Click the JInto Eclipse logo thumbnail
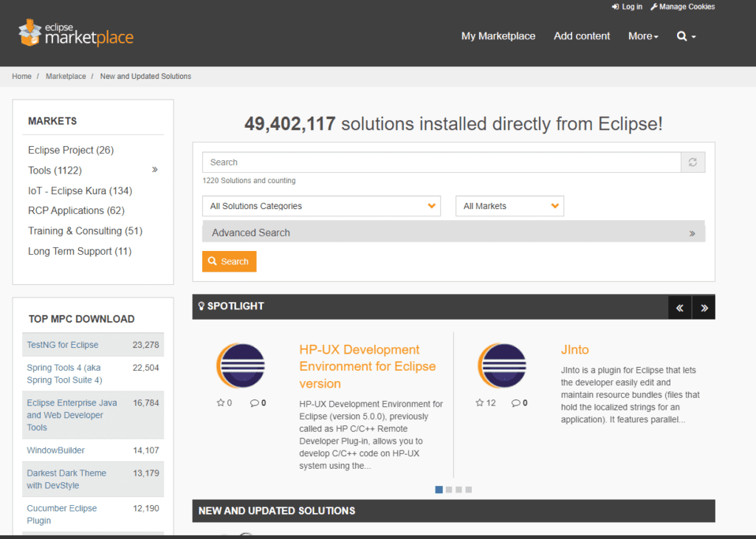The image size is (756, 539). 502,366
